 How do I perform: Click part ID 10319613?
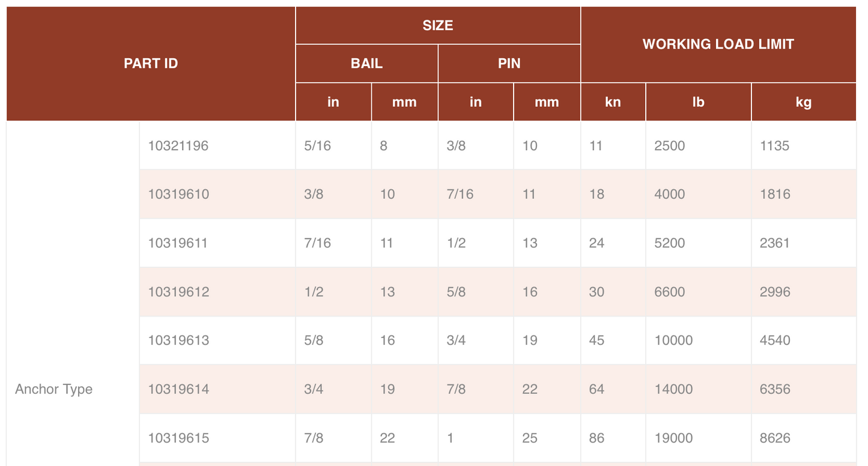[178, 340]
